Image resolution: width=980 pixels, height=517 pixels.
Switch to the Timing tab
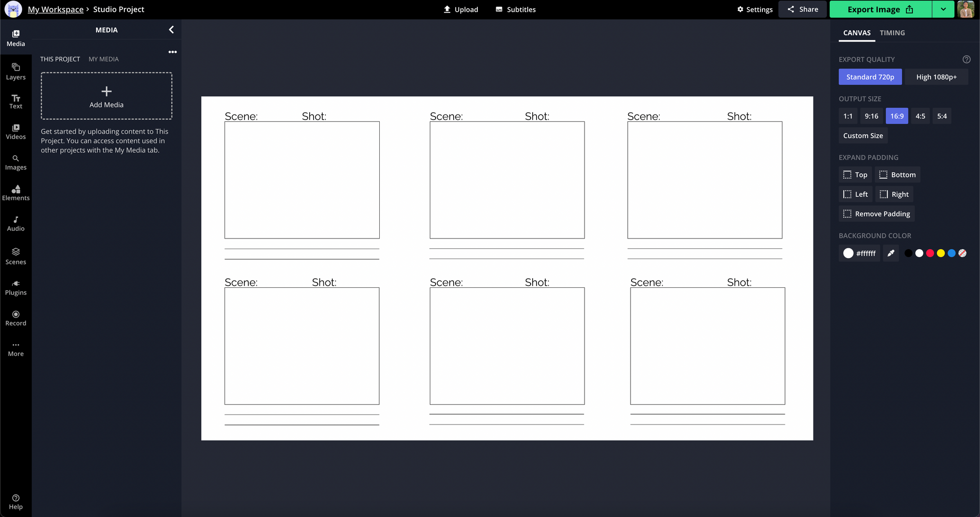coord(892,33)
